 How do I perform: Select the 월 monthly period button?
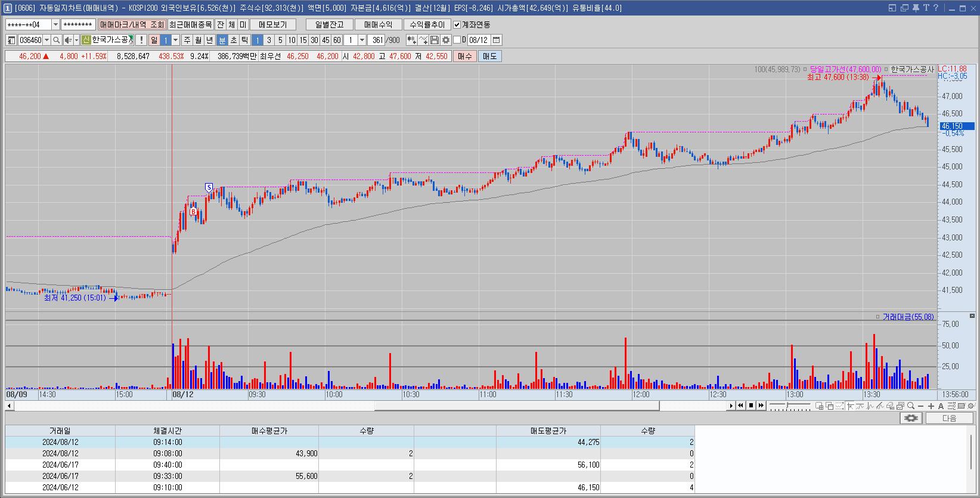[198, 40]
